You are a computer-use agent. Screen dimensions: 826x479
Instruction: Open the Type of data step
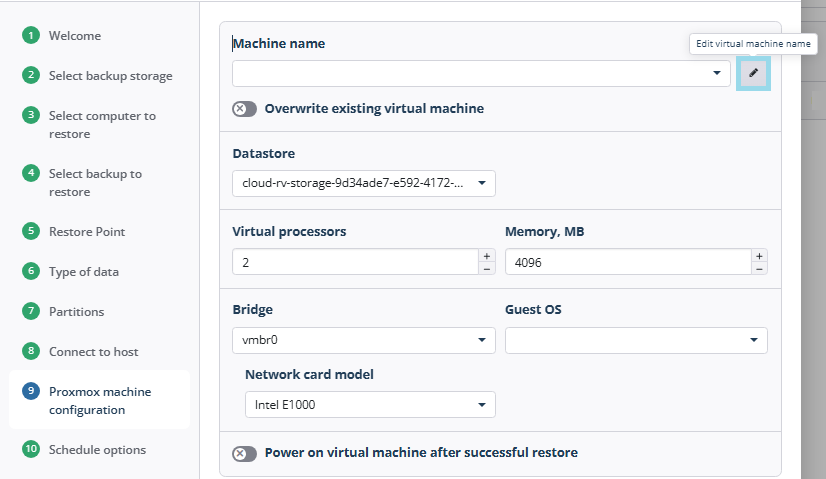tap(84, 272)
